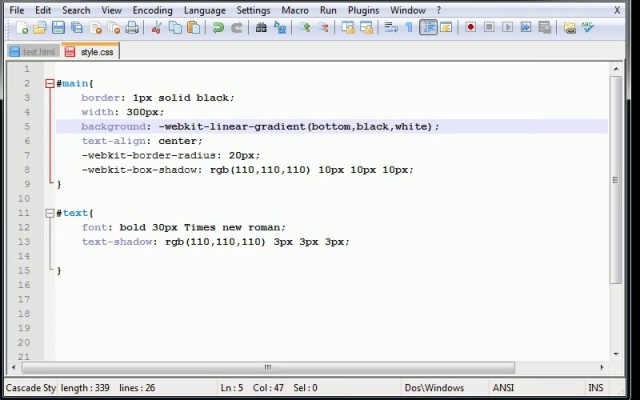Click the Save All icon
The height and width of the screenshot is (400, 640).
click(77, 27)
